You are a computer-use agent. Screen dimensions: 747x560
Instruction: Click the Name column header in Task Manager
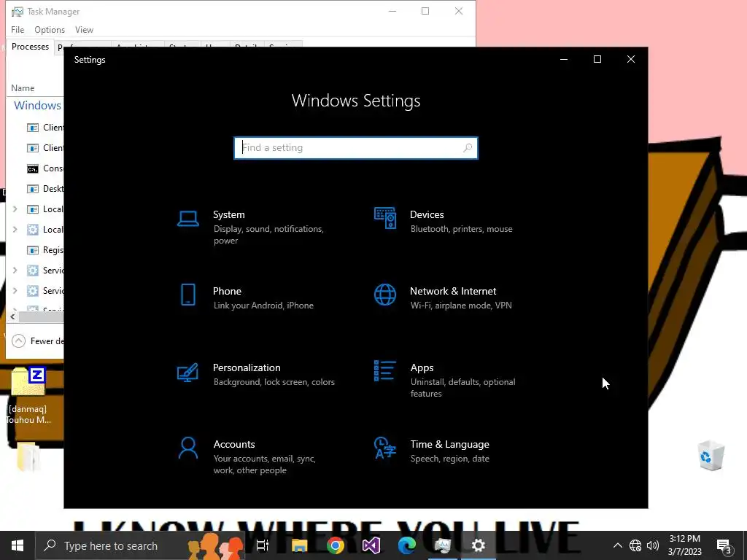[x=23, y=88]
